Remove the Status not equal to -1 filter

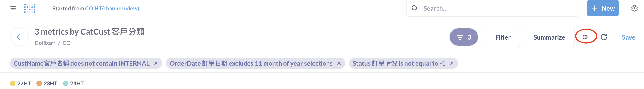point(452,63)
